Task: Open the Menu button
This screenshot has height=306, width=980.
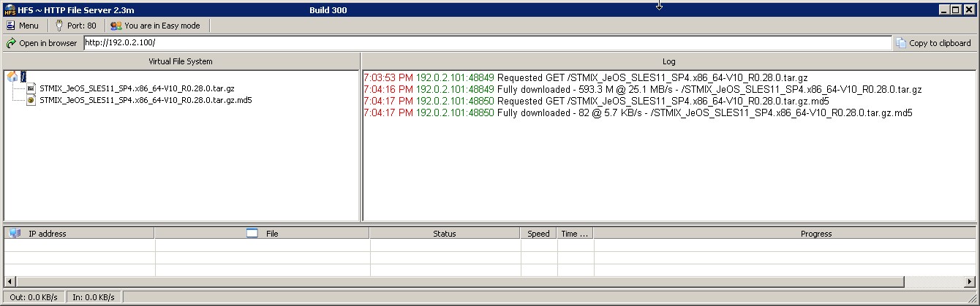Action: pos(22,26)
